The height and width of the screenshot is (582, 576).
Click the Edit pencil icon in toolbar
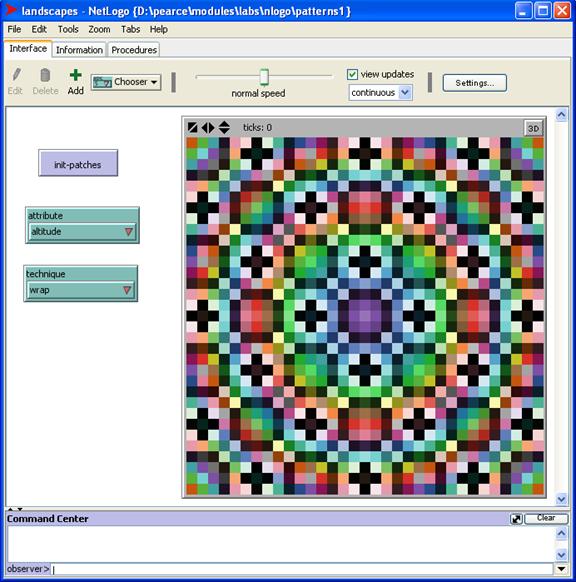[16, 75]
